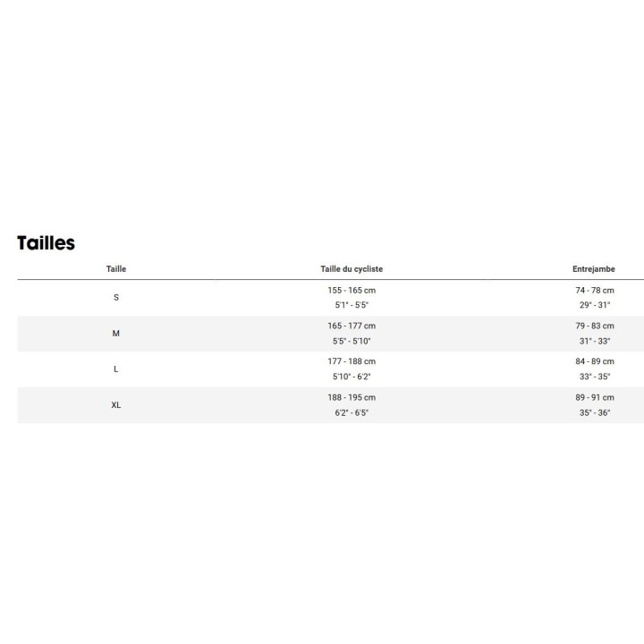
Task: Select the "Taille" column header
Action: (116, 269)
